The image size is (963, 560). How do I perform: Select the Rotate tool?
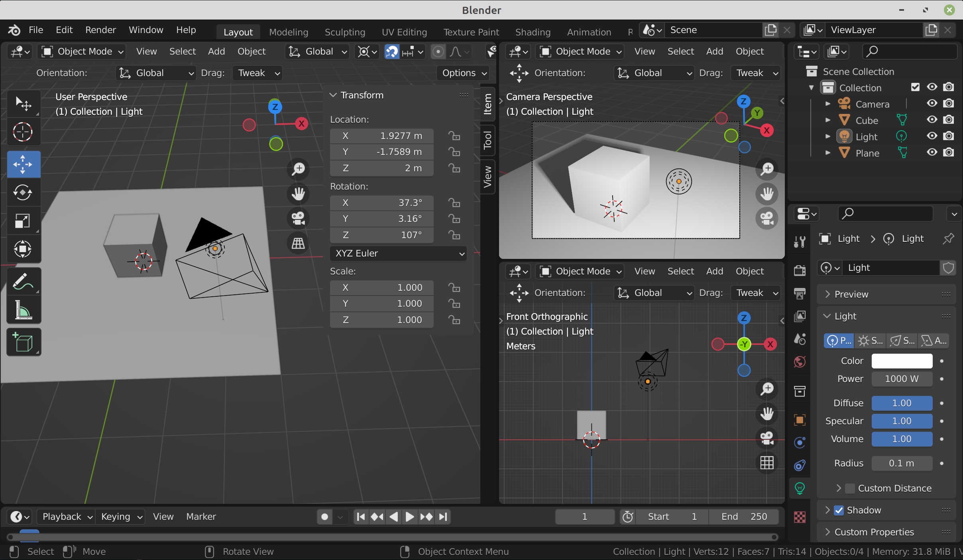(23, 193)
